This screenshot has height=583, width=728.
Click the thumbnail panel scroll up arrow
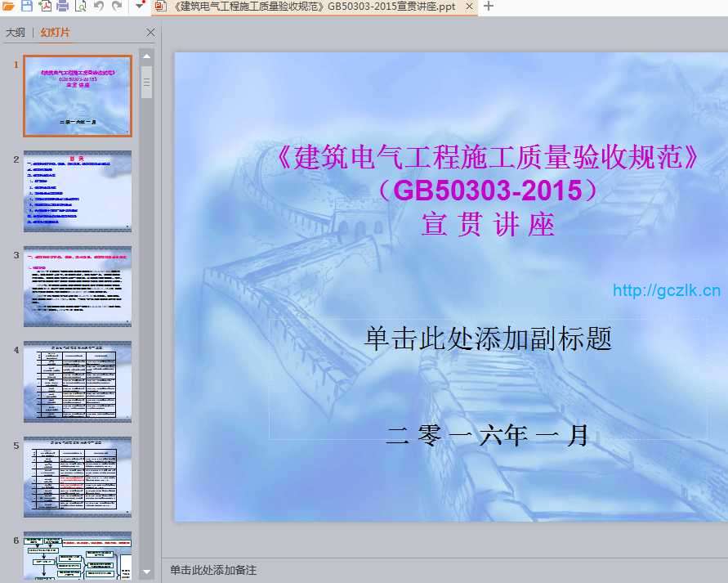tap(147, 56)
